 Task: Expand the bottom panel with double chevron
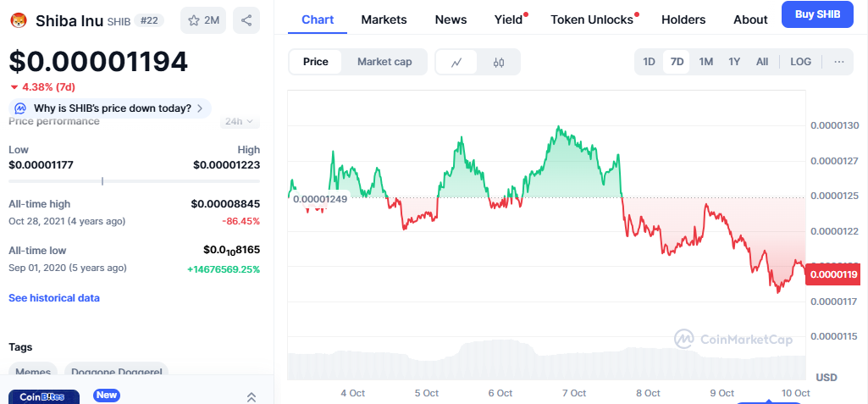pos(252,396)
